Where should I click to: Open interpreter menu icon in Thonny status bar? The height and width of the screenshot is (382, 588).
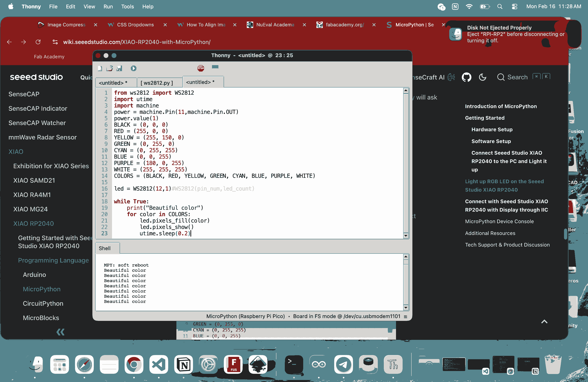[x=405, y=317]
